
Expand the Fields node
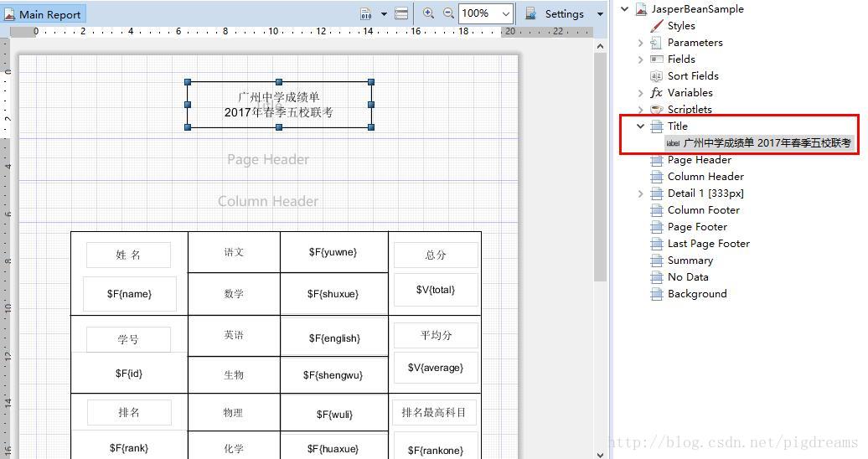coord(640,59)
